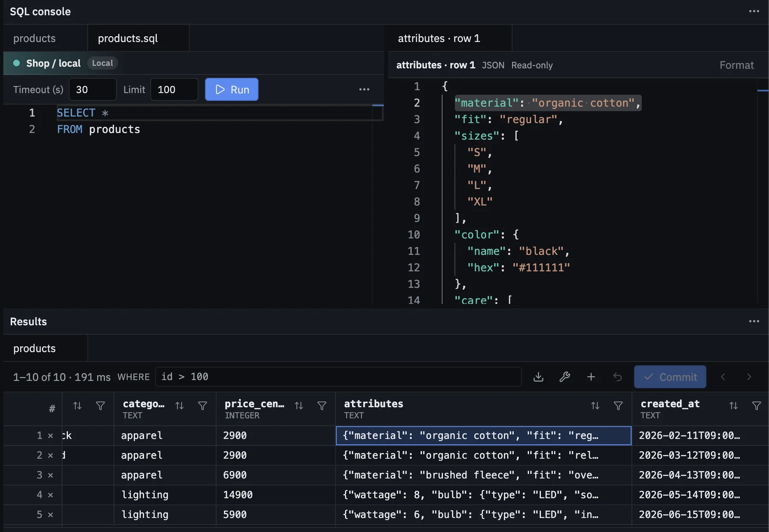The image size is (769, 532).
Task: Click the lighting cell priced 5900
Action: [165, 514]
